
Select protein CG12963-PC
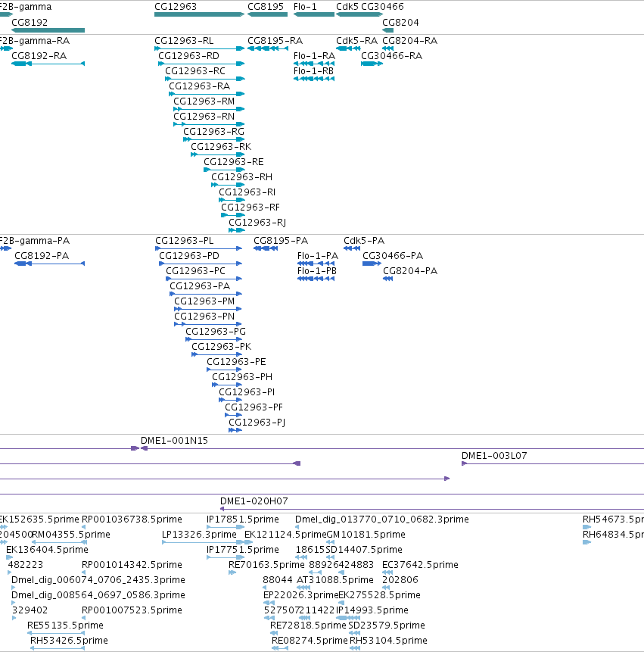tap(204, 279)
